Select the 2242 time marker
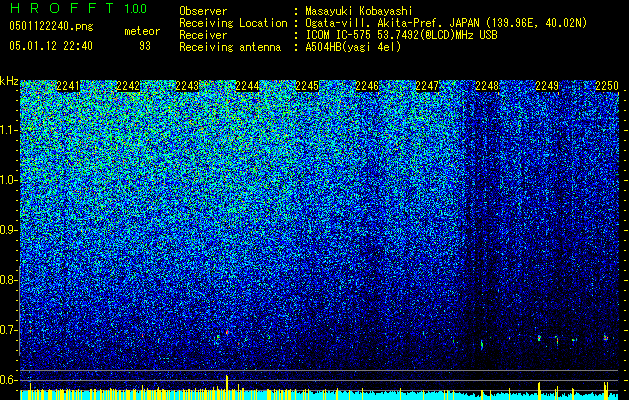Image resolution: width=629 pixels, height=400 pixels. click(x=128, y=86)
